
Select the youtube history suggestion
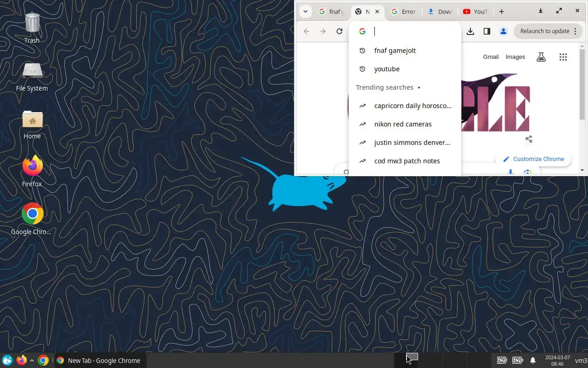click(x=405, y=69)
